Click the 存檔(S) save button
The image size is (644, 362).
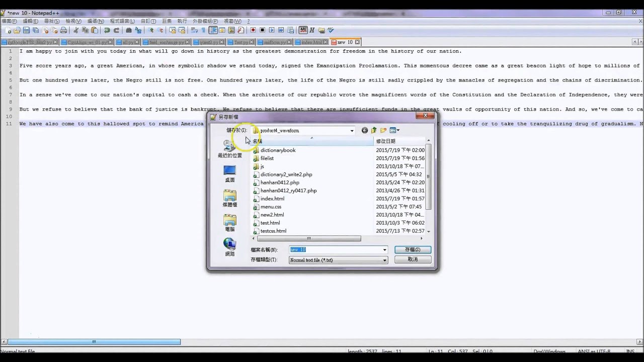(413, 250)
